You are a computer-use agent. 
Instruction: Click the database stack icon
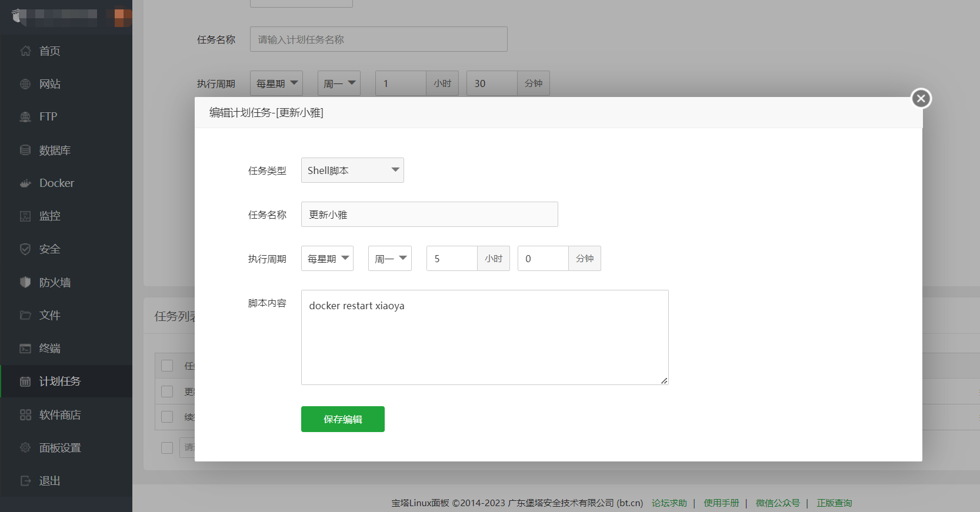click(x=25, y=150)
